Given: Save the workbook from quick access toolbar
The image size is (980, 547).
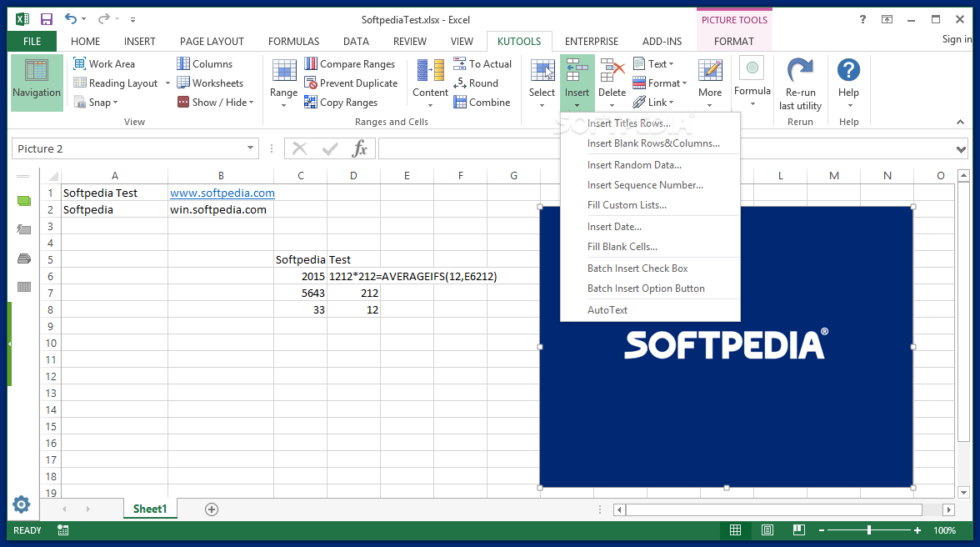Looking at the screenshot, I should tap(47, 19).
